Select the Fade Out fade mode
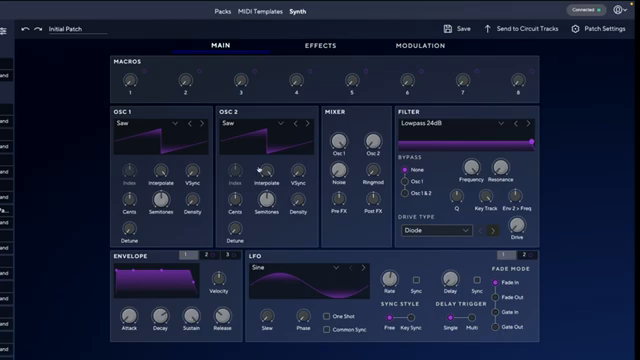 tap(495, 298)
